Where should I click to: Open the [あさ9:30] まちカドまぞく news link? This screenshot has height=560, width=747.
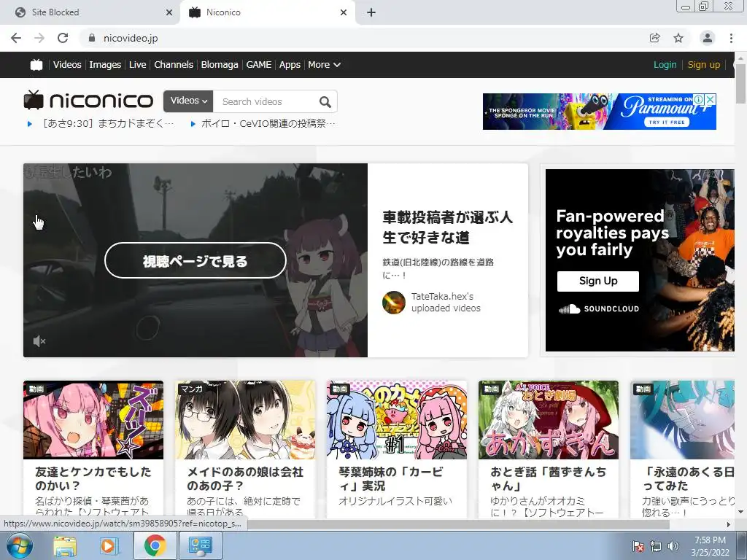point(108,124)
